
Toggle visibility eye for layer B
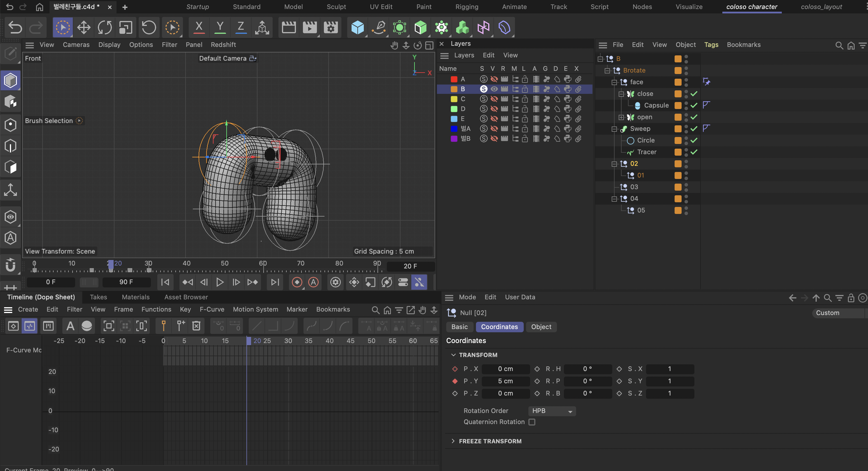(494, 89)
